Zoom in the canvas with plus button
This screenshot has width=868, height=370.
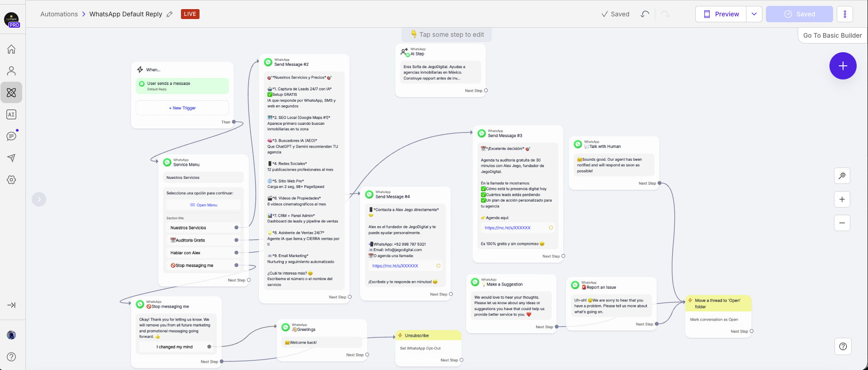click(x=842, y=199)
